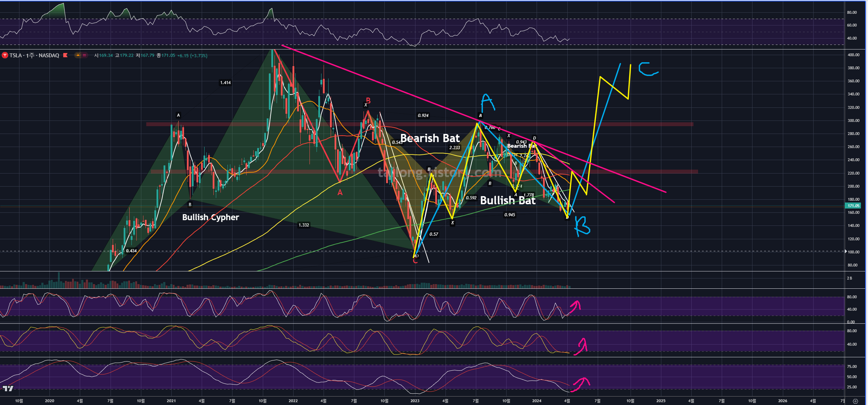Click the 171.05 current price label
The width and height of the screenshot is (868, 405).
(853, 206)
